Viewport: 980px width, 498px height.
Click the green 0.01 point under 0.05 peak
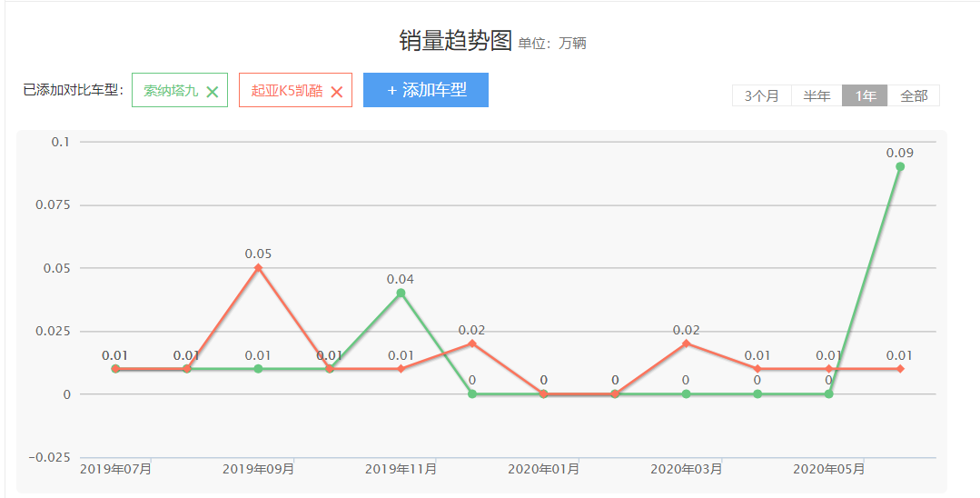coord(258,368)
